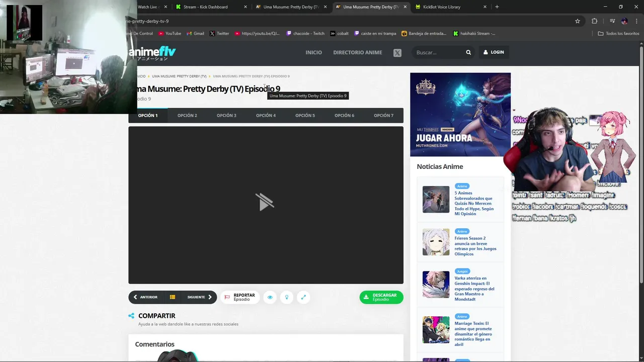This screenshot has height=362, width=644.
Task: Click REPORTAR Episodio button
Action: [x=240, y=297]
